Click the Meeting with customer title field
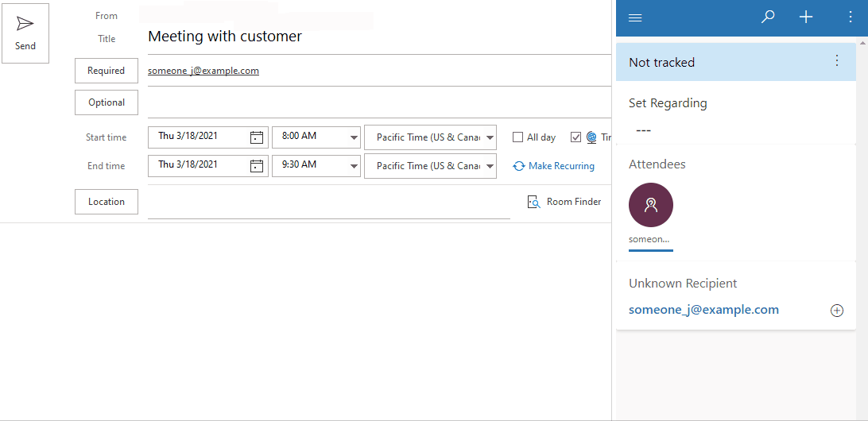Viewport: 868px width, 421px height. [378, 37]
